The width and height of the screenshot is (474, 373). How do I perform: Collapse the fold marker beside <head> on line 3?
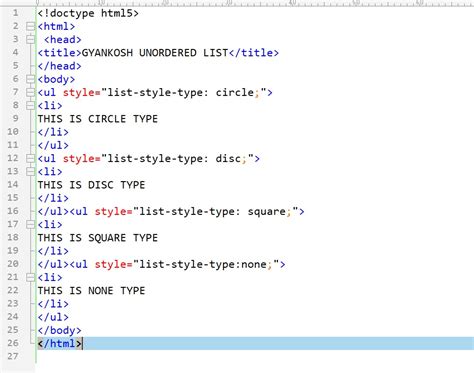pyautogui.click(x=30, y=40)
